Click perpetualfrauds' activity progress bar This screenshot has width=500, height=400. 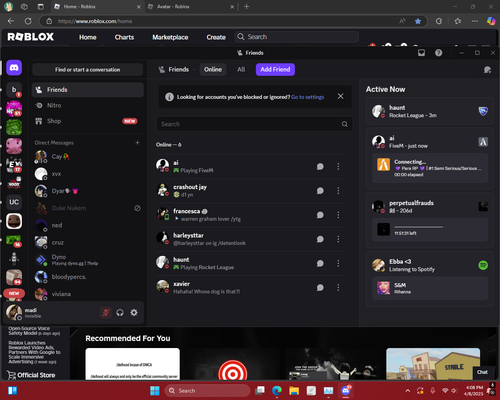[x=419, y=227]
